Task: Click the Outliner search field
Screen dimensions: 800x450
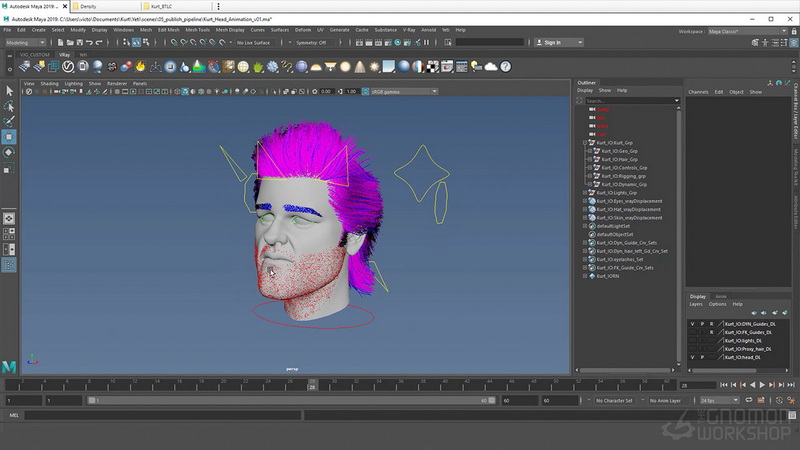Action: pos(632,101)
